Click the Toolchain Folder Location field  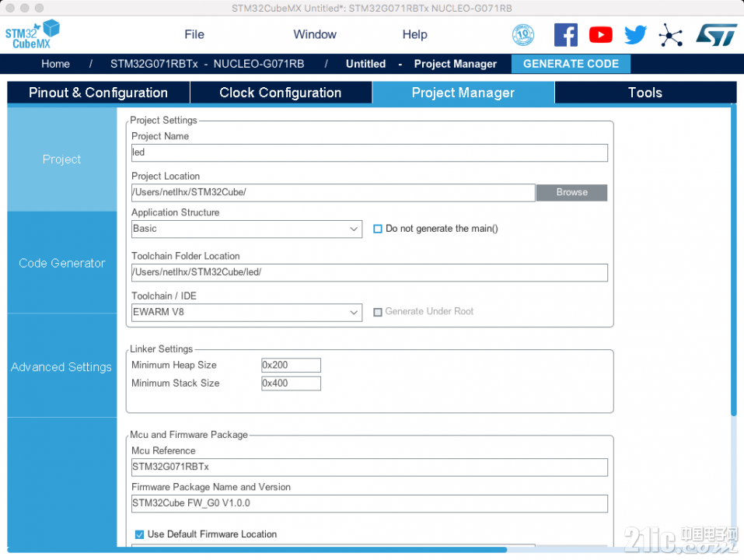(x=369, y=272)
